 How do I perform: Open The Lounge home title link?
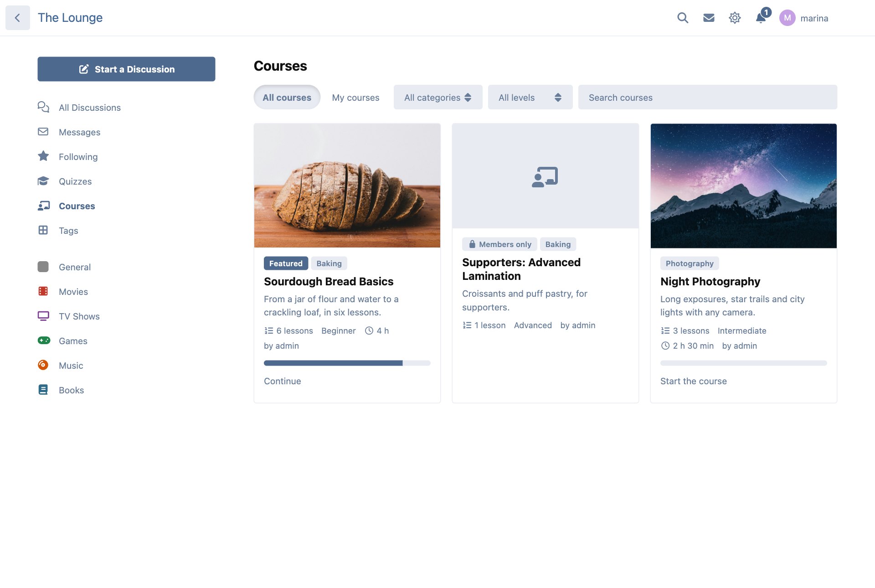[x=70, y=18]
